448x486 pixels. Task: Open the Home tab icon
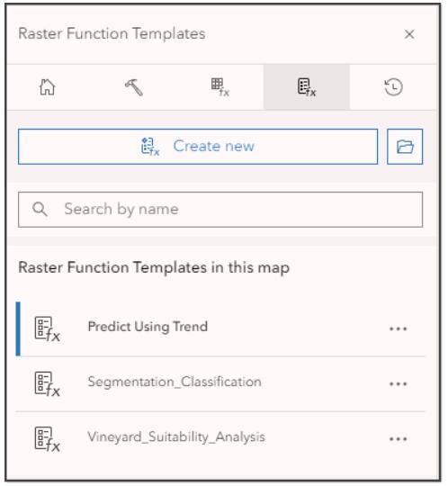pyautogui.click(x=47, y=87)
